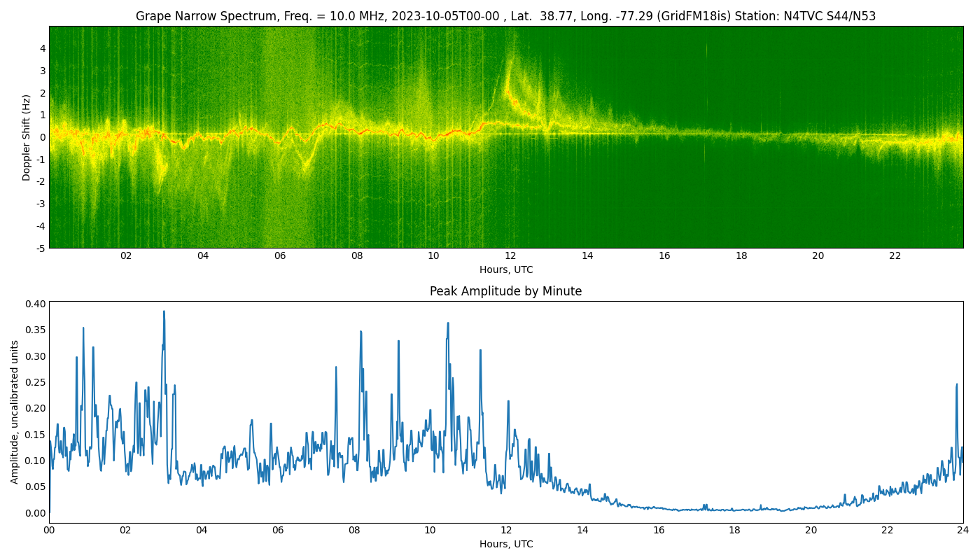Click the Grape Narrow Spectrum title text

[505, 16]
